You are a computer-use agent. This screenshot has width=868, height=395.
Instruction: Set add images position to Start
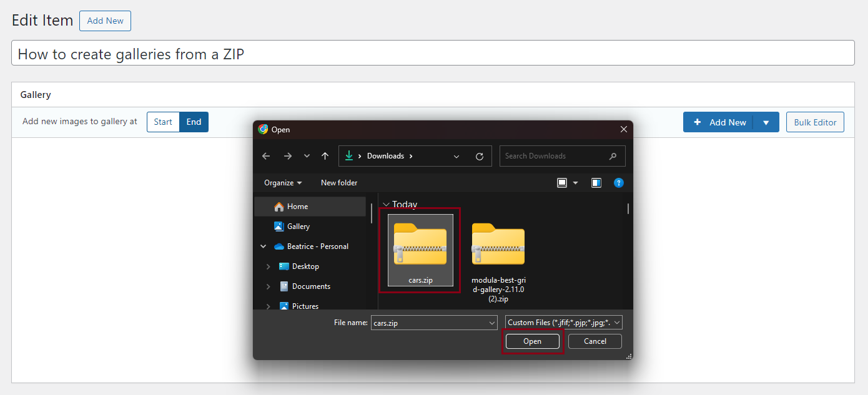click(163, 122)
